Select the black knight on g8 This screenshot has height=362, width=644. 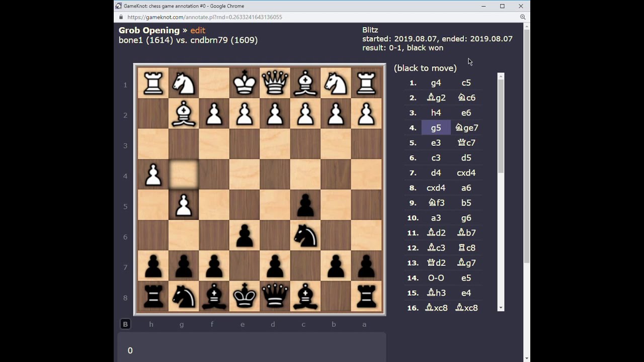[184, 296]
